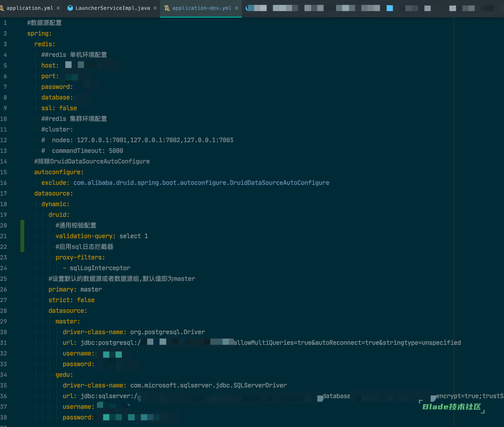Click the 'validation-query: select 1' line
The height and width of the screenshot is (427, 504).
[102, 236]
